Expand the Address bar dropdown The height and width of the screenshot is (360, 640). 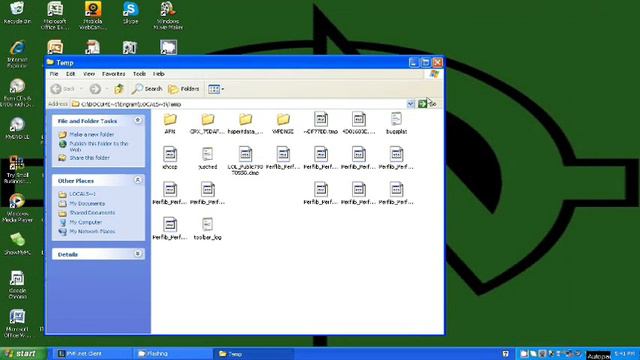point(410,104)
